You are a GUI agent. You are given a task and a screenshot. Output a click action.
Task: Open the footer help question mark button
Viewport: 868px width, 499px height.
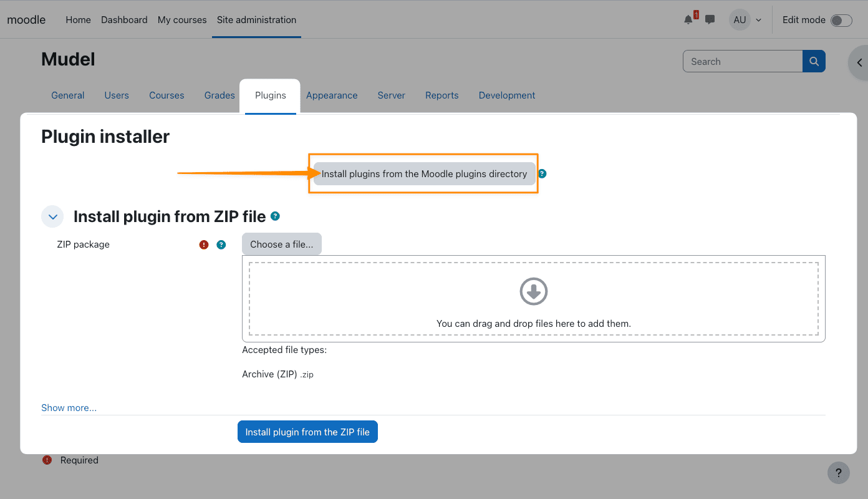[839, 472]
